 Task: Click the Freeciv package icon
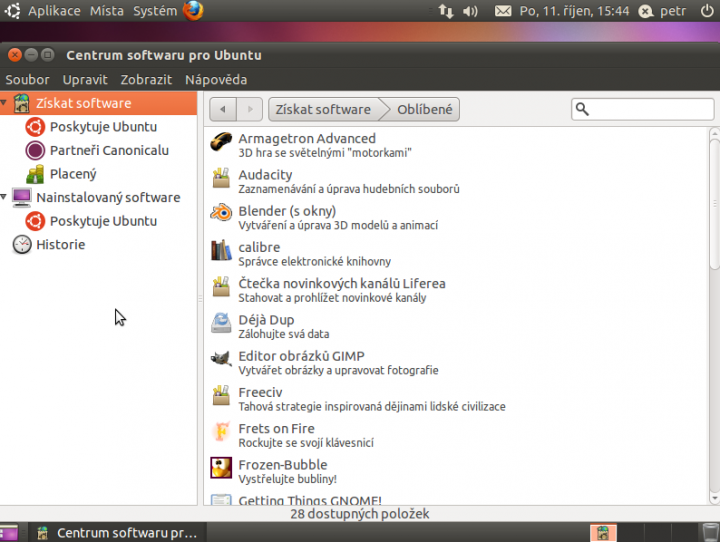(x=221, y=395)
